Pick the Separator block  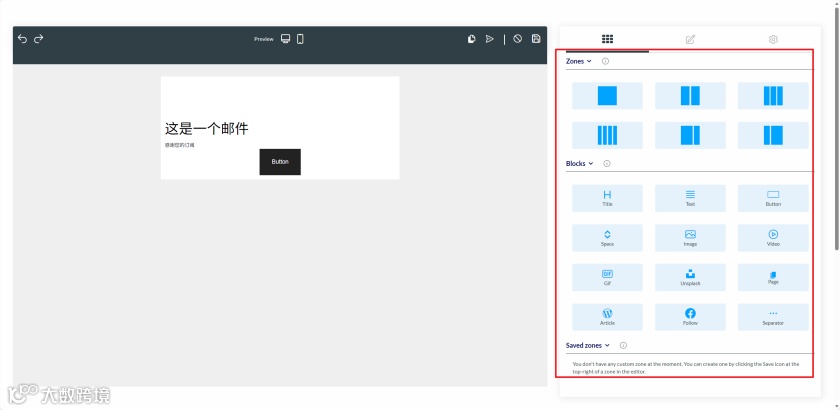[773, 317]
